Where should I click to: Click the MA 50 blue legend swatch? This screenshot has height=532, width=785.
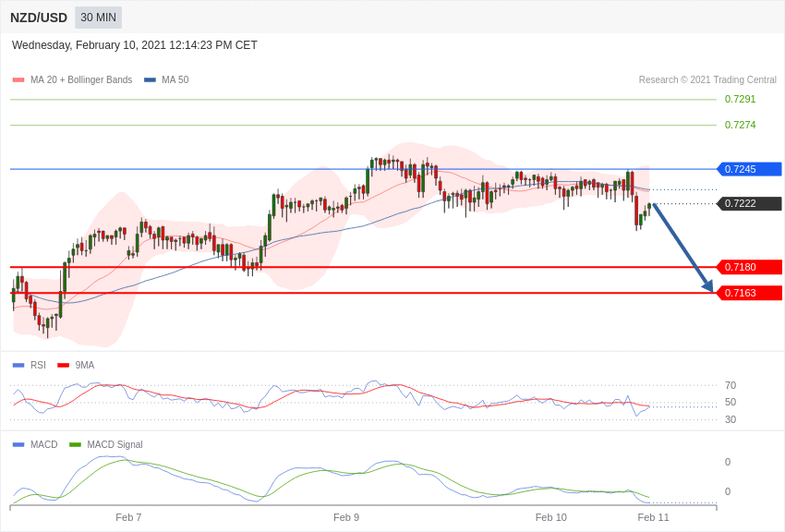(150, 79)
